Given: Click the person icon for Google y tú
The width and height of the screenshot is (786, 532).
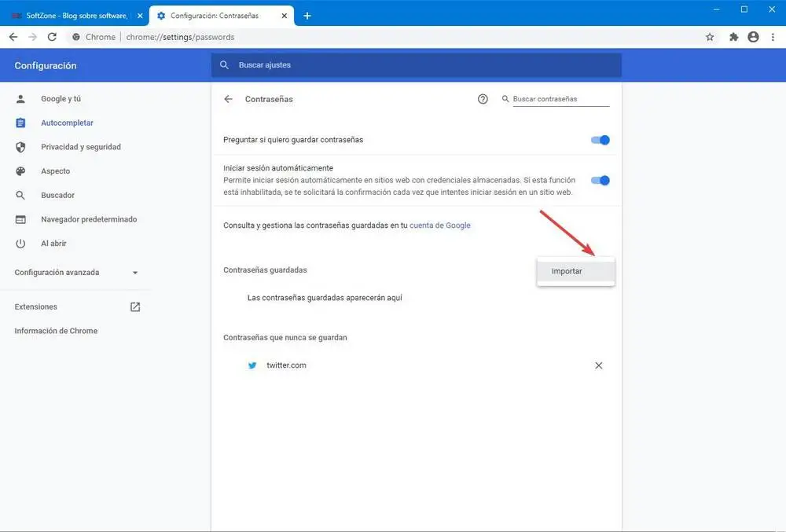Looking at the screenshot, I should coord(20,99).
